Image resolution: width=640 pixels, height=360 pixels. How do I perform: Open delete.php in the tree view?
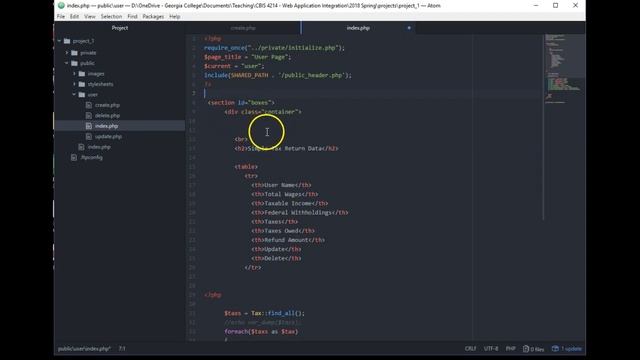107,116
